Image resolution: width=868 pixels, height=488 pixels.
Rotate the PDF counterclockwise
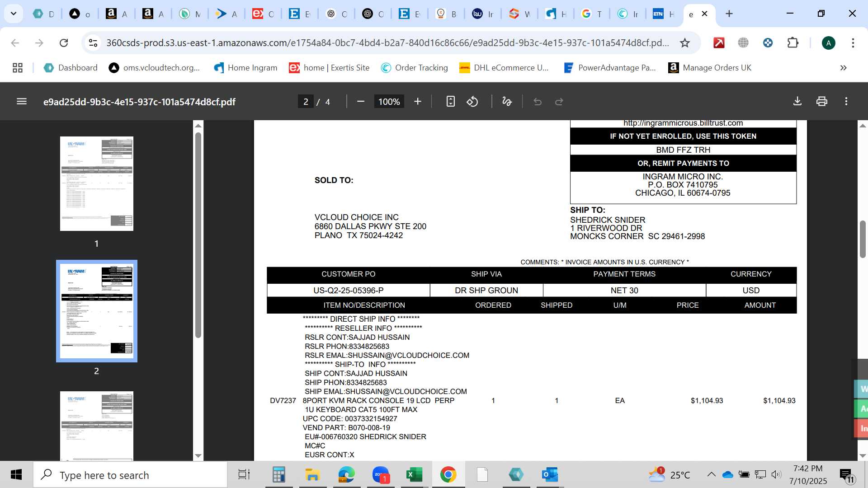[472, 102]
